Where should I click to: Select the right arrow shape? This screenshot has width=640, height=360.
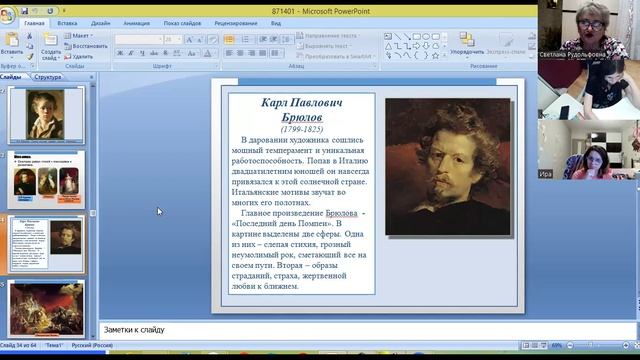[416, 46]
